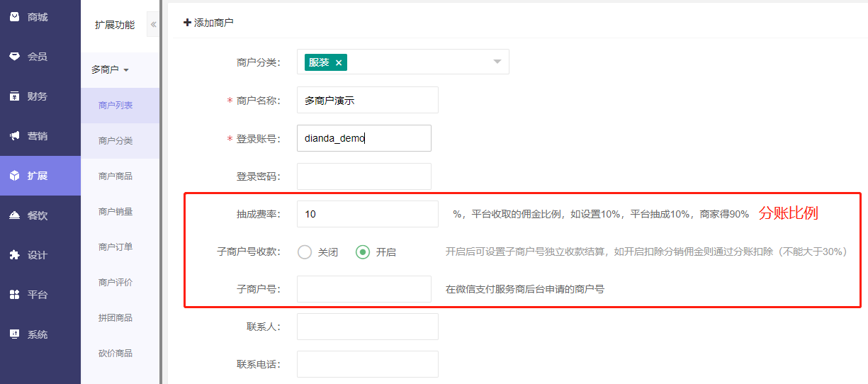Go to 商户列表 submenu
This screenshot has height=384, width=868.
(x=120, y=106)
